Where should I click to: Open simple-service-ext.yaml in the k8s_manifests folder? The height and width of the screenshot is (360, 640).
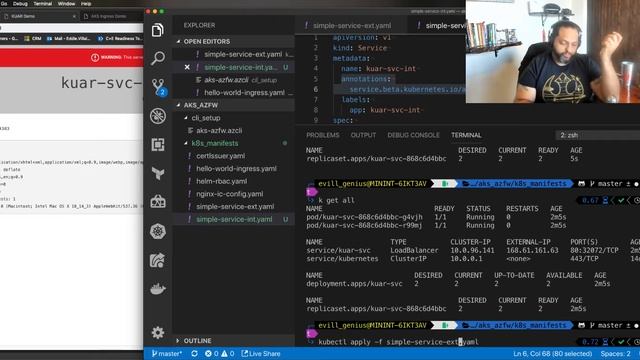pyautogui.click(x=235, y=207)
